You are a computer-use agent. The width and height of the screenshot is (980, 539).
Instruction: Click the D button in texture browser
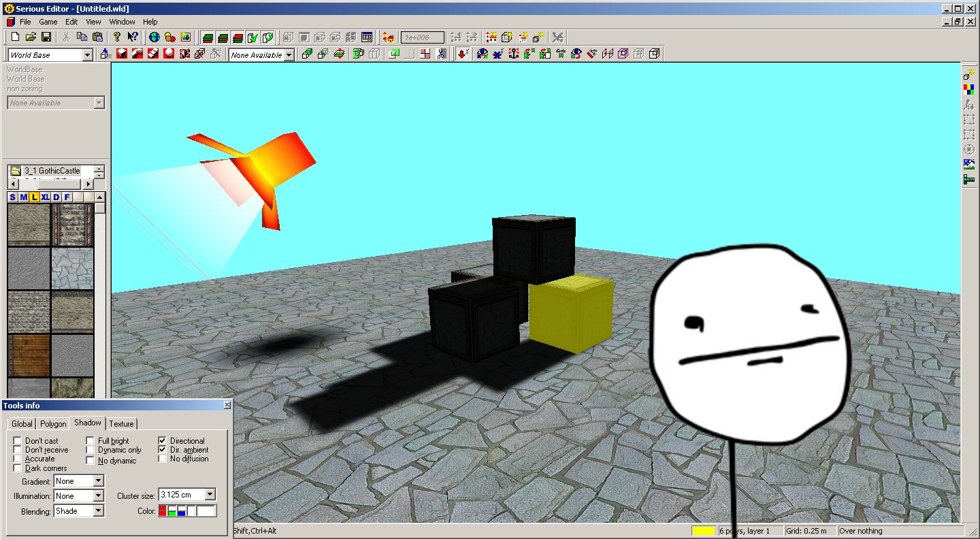pos(56,197)
